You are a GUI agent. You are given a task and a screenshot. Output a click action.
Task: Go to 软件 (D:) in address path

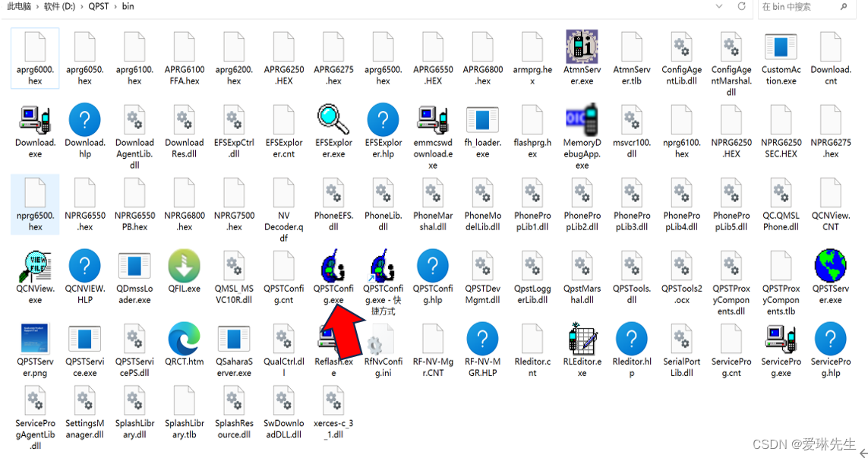click(x=59, y=7)
